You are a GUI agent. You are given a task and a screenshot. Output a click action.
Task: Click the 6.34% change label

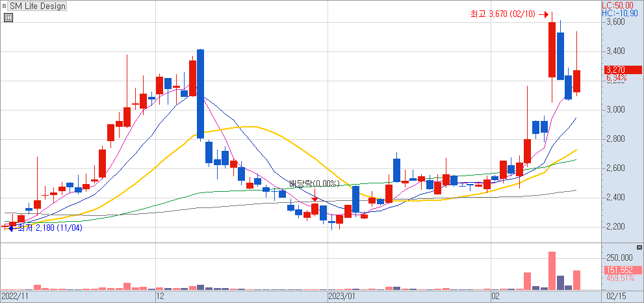pos(617,77)
